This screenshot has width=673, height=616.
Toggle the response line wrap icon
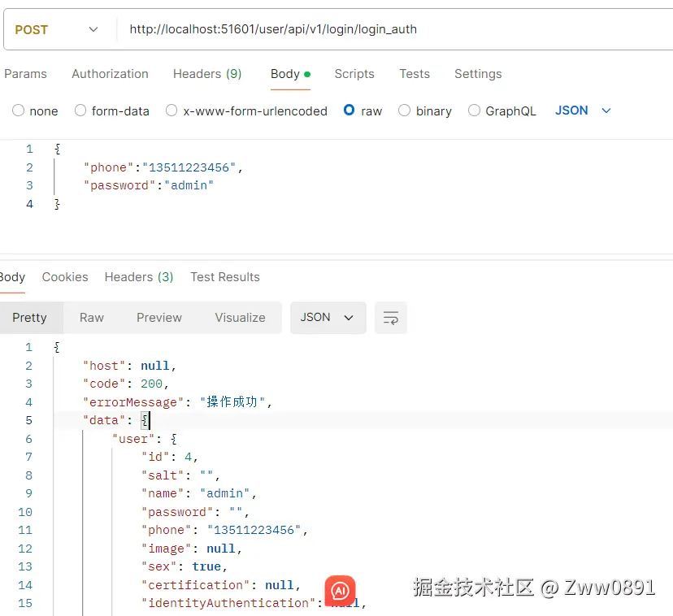[x=391, y=318]
